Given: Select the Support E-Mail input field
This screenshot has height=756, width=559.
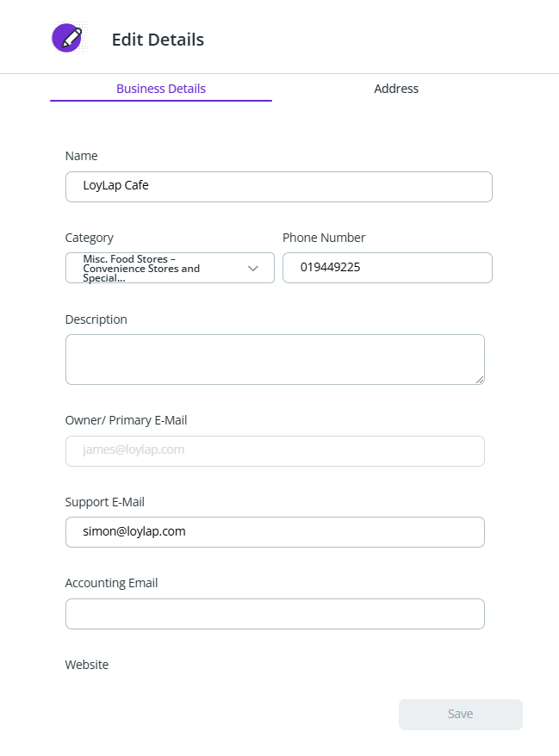Looking at the screenshot, I should coord(275,531).
